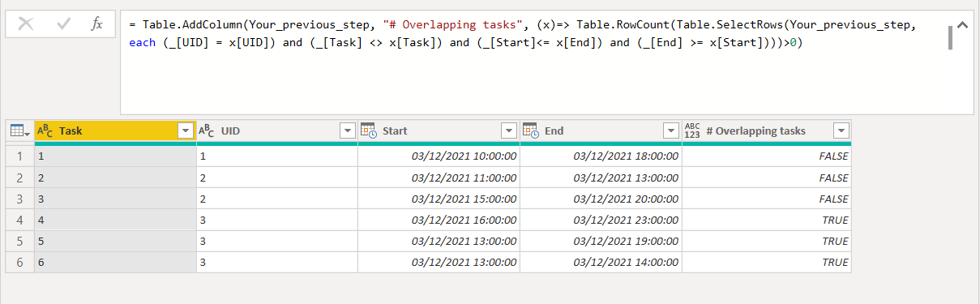Click End cell 03/12/2021 18:00:00

[601, 156]
